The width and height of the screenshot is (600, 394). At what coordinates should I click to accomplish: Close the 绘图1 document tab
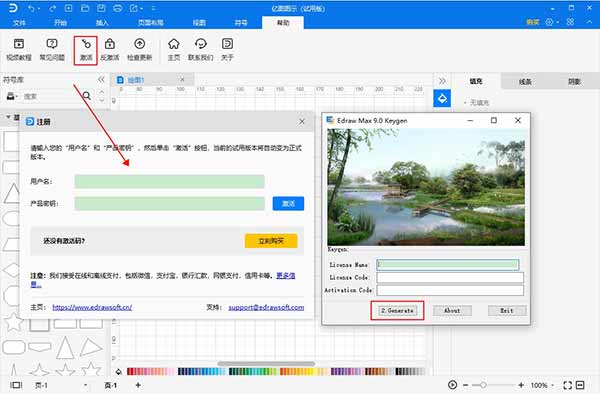[183, 80]
